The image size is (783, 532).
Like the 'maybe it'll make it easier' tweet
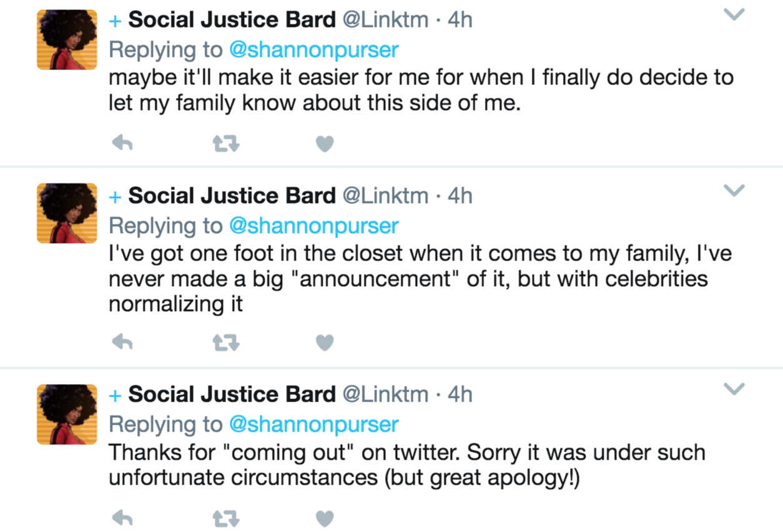click(x=325, y=144)
